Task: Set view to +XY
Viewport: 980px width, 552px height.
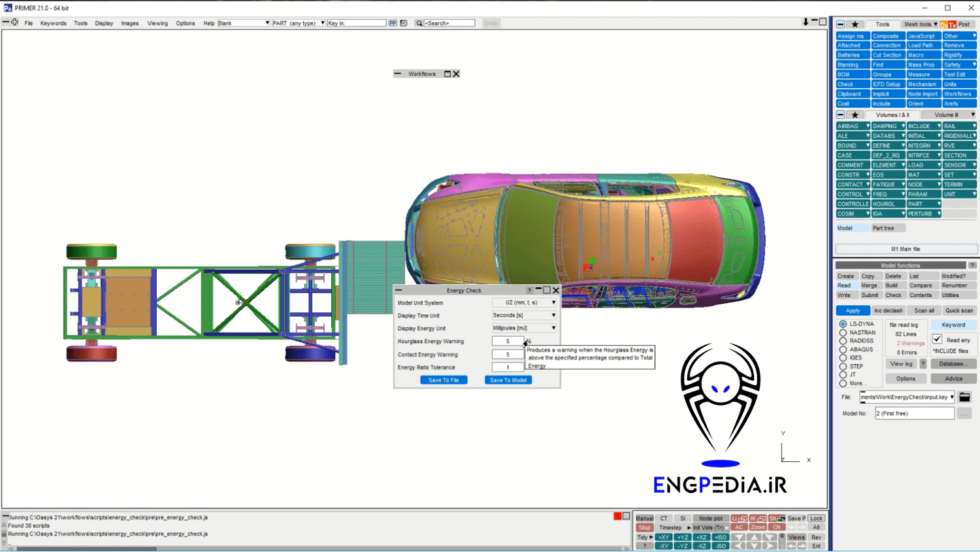Action: coord(663,538)
